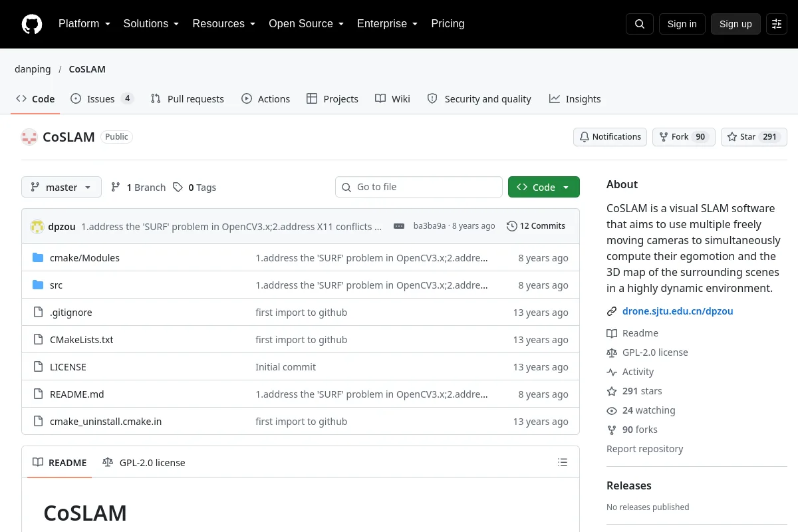Click the eye icon beside 24 watching
The height and width of the screenshot is (532, 798).
[x=612, y=410]
